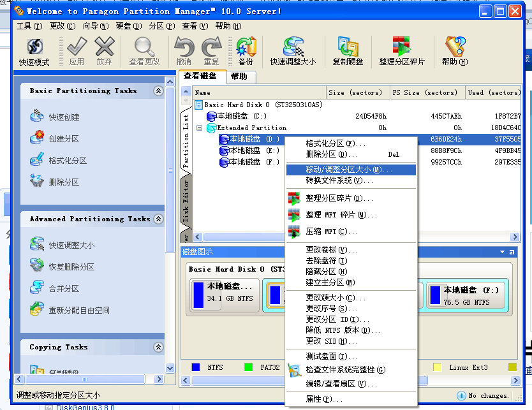This screenshot has height=410, width=532.
Task: Select the vertical Partition List tab
Action: pos(186,141)
